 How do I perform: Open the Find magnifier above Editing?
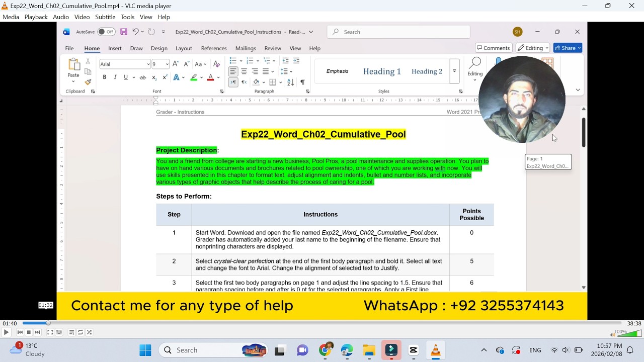coord(475,63)
